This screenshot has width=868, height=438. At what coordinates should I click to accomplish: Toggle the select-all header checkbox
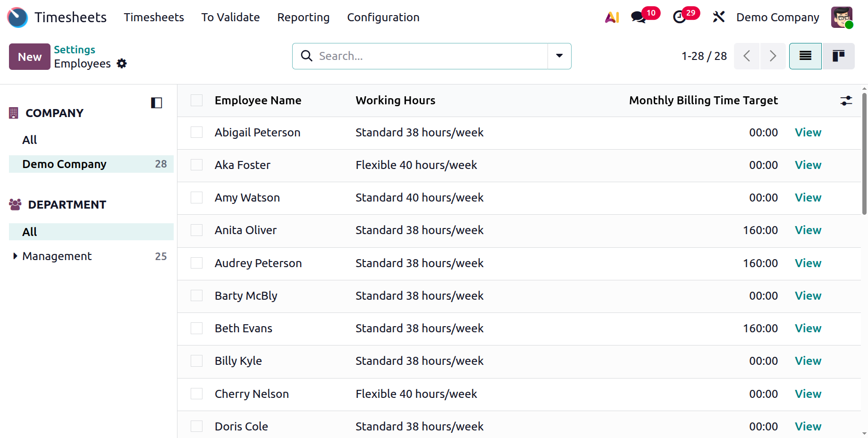(196, 101)
